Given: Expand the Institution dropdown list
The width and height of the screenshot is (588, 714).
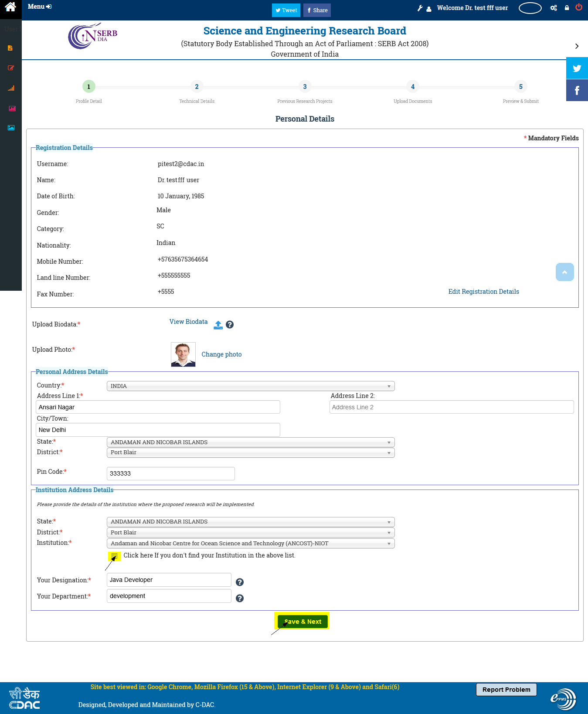Looking at the screenshot, I should (251, 544).
